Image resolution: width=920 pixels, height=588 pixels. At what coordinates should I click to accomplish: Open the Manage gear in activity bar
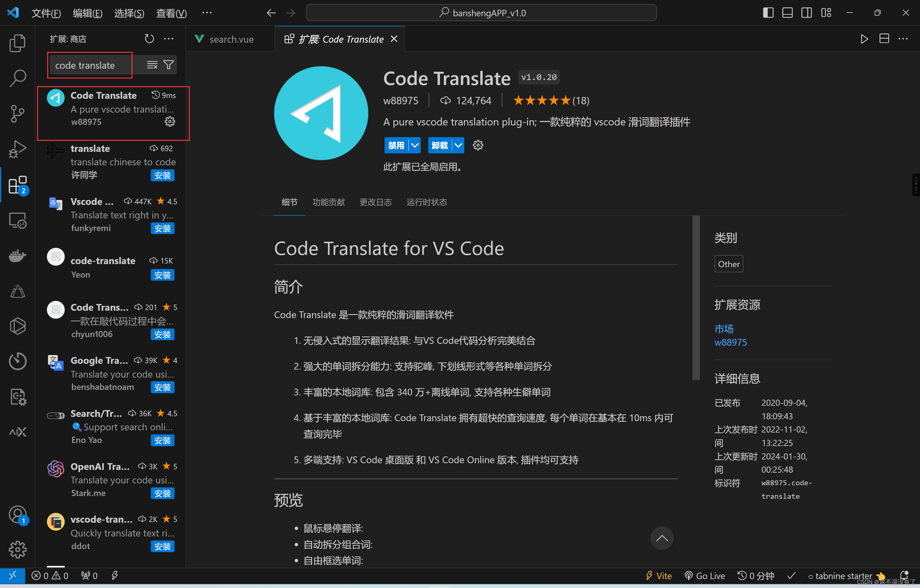tap(17, 550)
